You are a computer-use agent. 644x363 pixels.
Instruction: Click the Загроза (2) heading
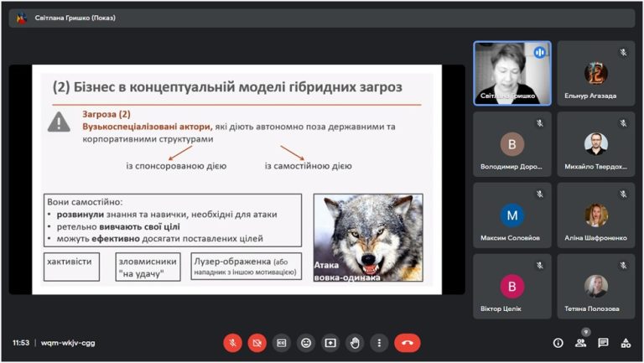click(x=106, y=114)
